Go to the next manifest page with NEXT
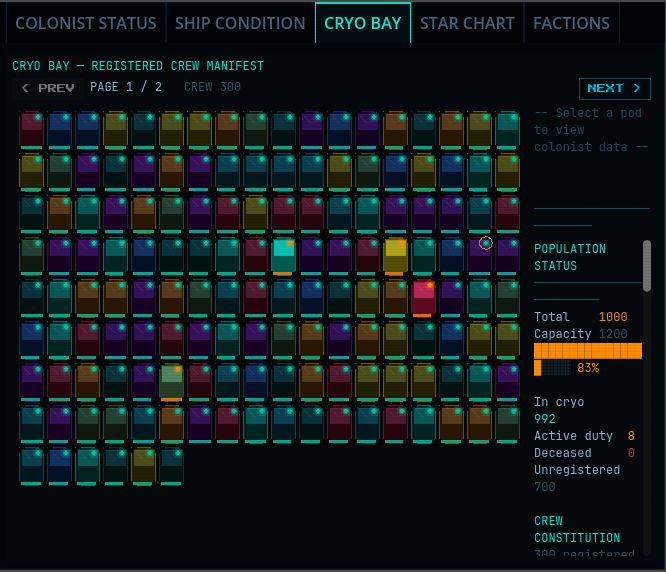 pos(614,88)
